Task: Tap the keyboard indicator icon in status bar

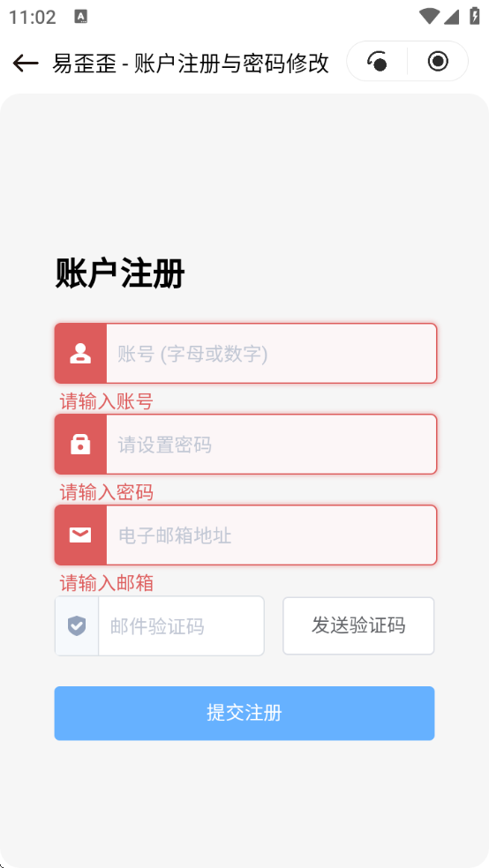Action: 81,17
